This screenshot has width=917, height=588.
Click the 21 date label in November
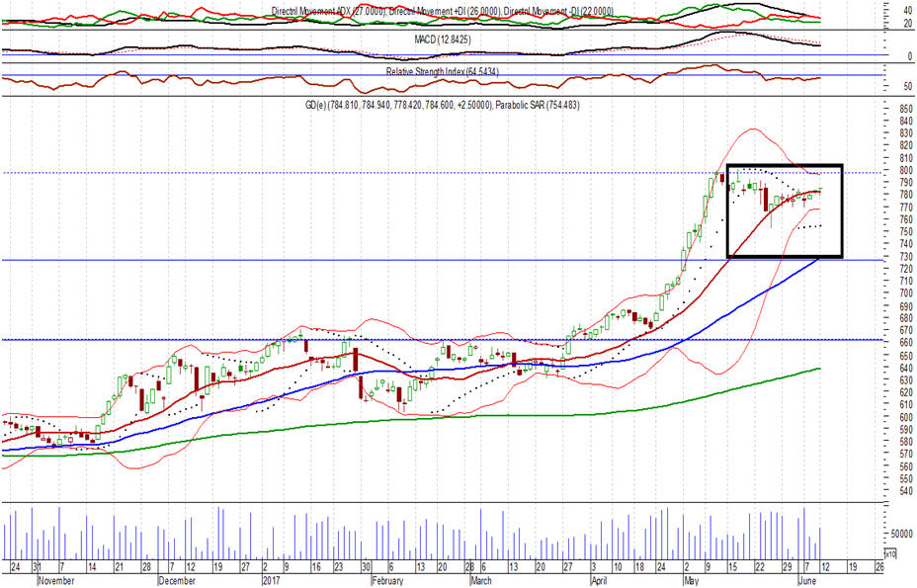[120, 567]
